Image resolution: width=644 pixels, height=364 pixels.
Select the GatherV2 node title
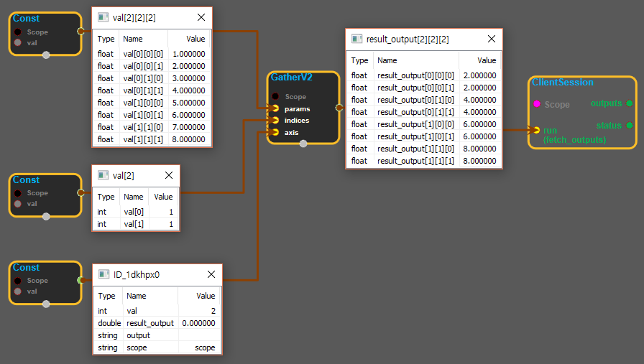click(291, 77)
